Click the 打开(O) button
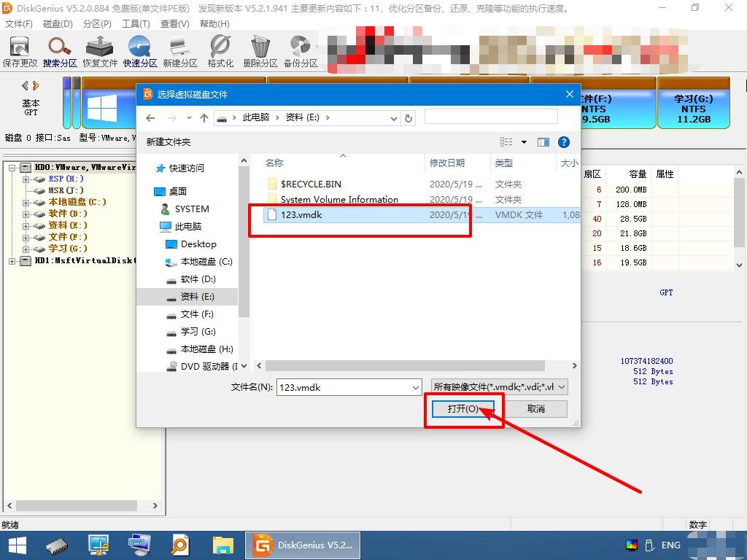Screen dimensions: 747x560 pyautogui.click(x=462, y=408)
